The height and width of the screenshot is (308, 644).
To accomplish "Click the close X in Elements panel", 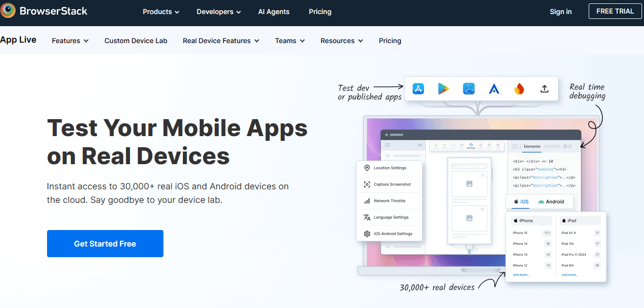I will pos(570,146).
